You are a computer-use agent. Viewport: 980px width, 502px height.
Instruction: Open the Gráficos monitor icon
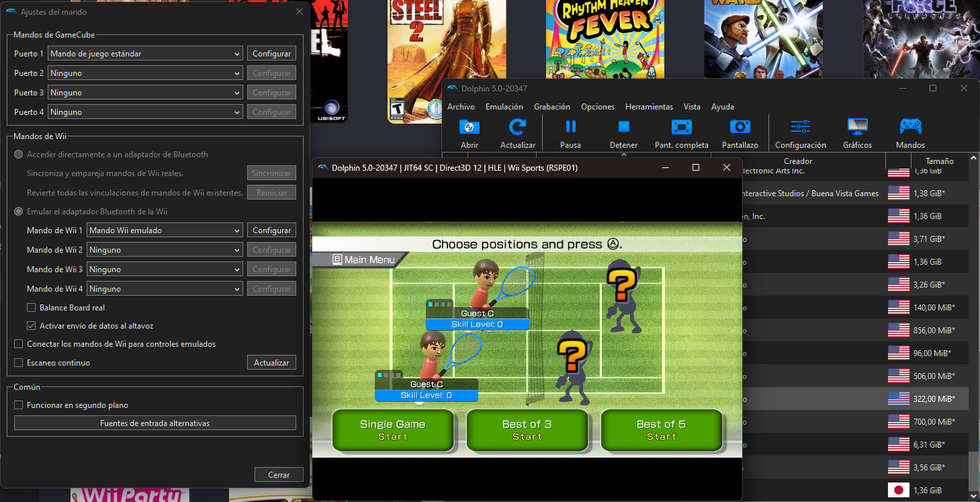click(857, 126)
